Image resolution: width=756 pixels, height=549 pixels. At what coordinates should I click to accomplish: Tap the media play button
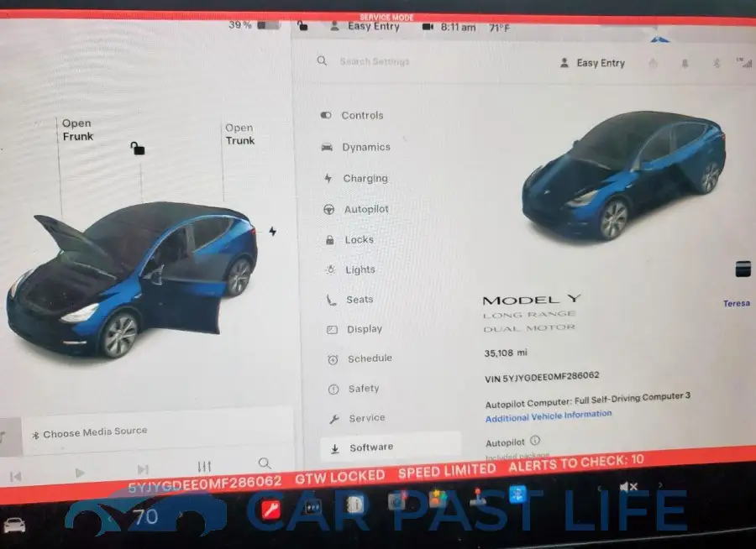[80, 473]
